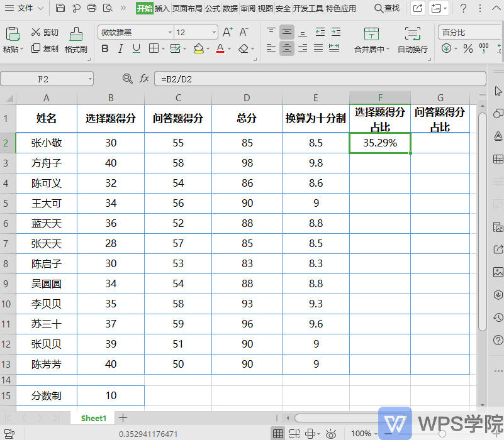Screen dimensions: 504x440
Task: Click the 粘贴 (Paste) button
Action: tap(13, 36)
